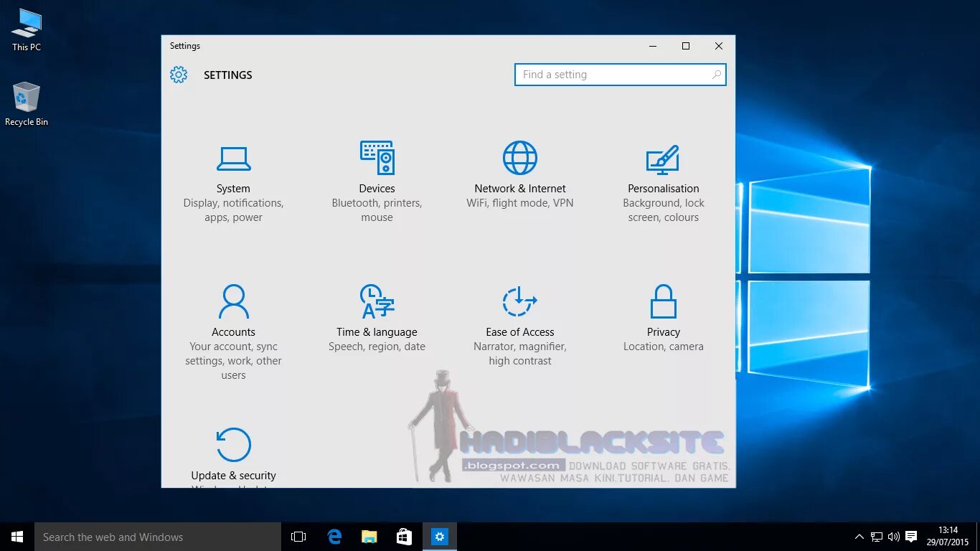
Task: Click the Accounts label
Action: tap(233, 332)
